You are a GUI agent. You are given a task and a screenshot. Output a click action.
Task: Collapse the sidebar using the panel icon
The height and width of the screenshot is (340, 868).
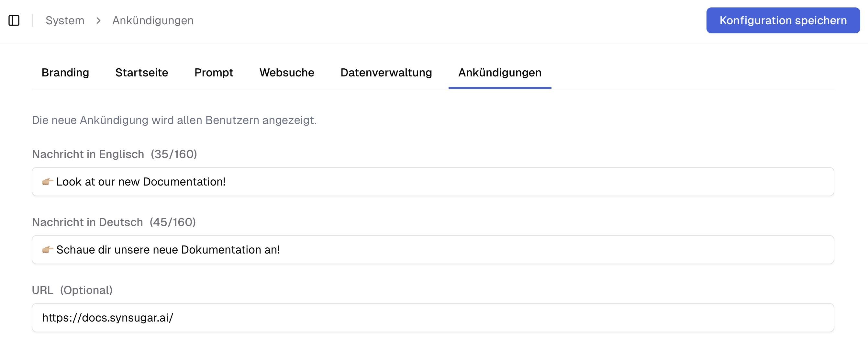pyautogui.click(x=14, y=20)
